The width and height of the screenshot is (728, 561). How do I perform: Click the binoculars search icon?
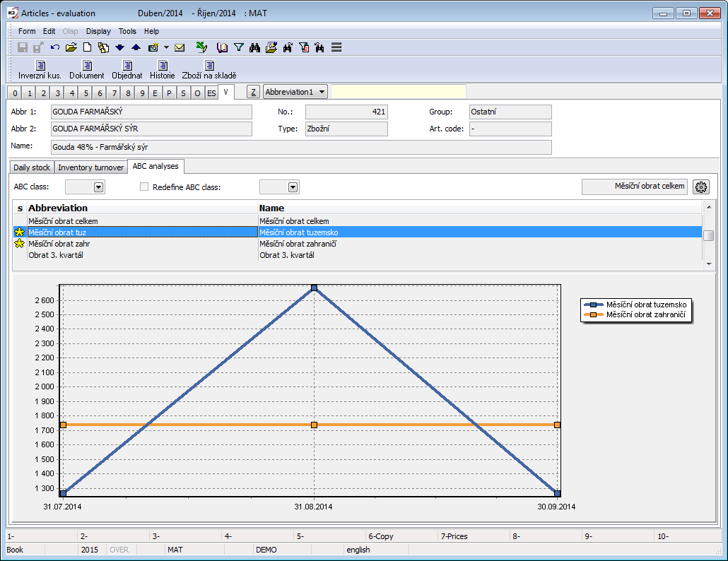pyautogui.click(x=255, y=47)
